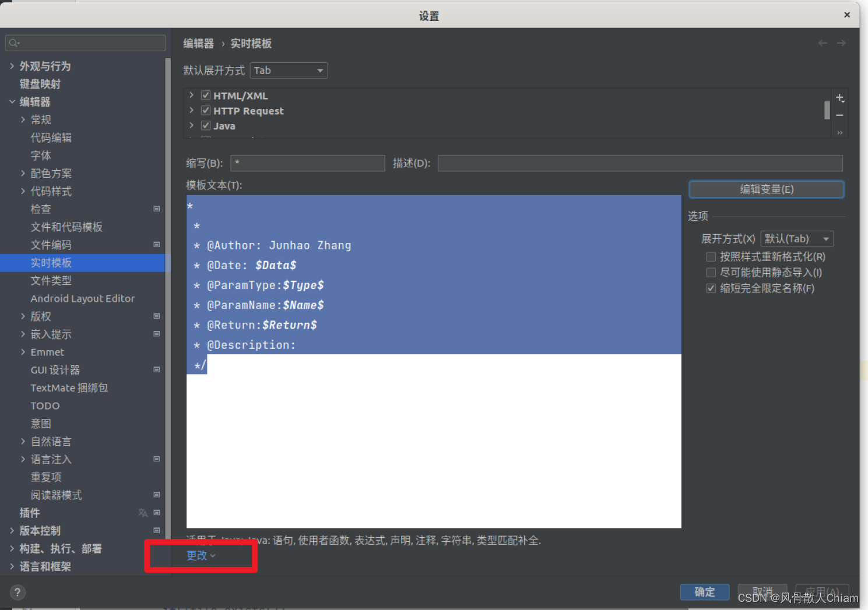Click the remove template minus icon
Viewport: 868px width, 610px height.
coord(839,115)
